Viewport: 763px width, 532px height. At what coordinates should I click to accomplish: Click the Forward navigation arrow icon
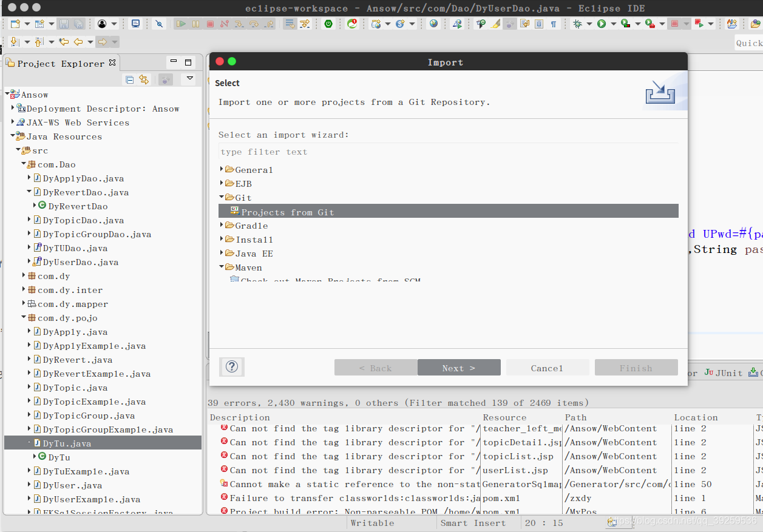pyautogui.click(x=102, y=42)
